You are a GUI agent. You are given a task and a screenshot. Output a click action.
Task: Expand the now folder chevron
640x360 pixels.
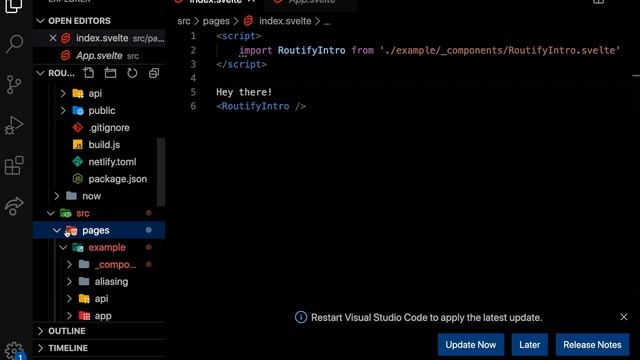[x=57, y=196]
